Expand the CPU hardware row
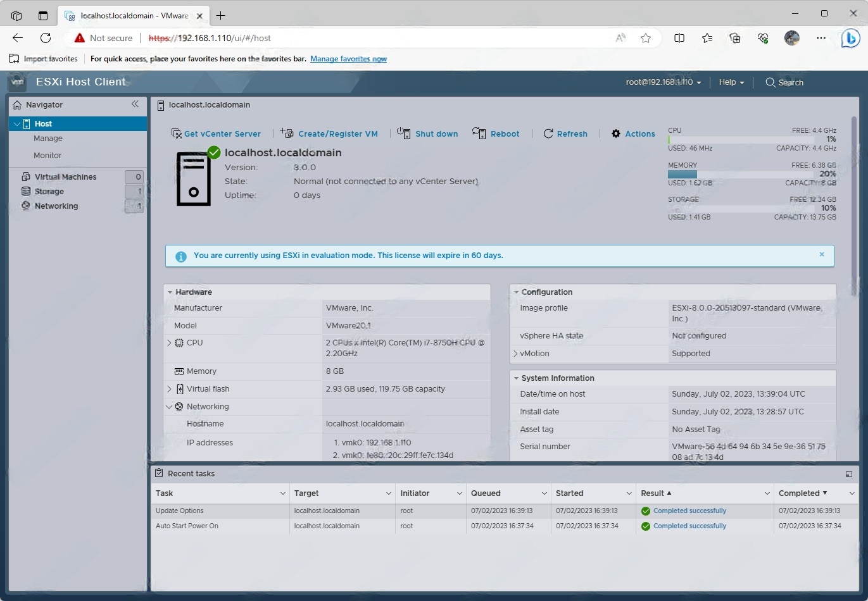 click(169, 343)
